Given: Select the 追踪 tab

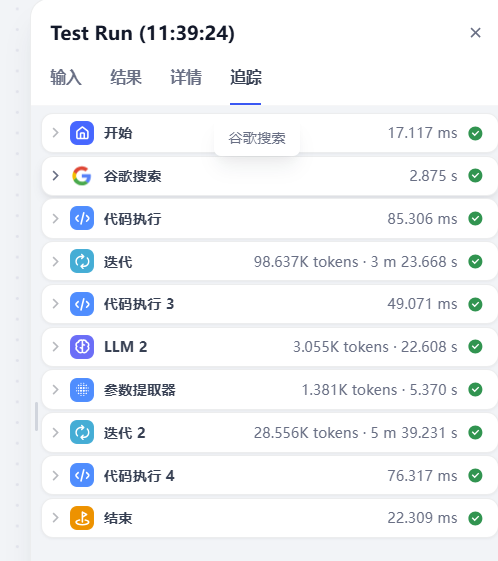Looking at the screenshot, I should pos(245,77).
